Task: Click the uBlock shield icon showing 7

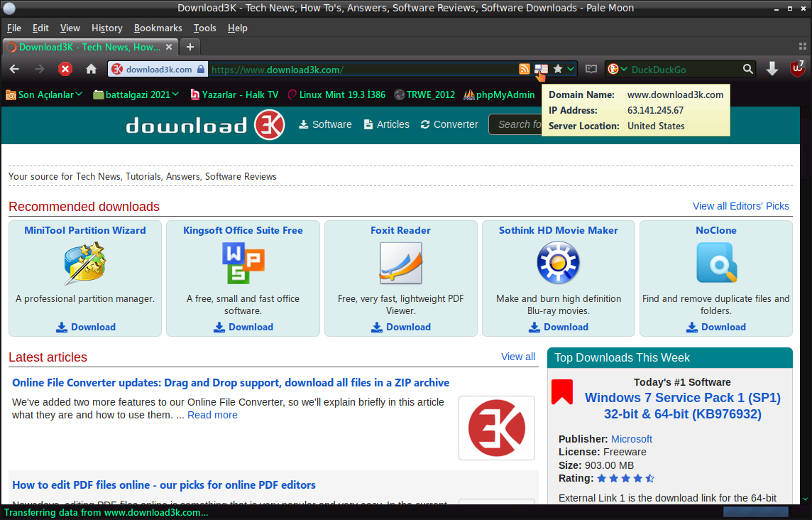Action: [797, 69]
